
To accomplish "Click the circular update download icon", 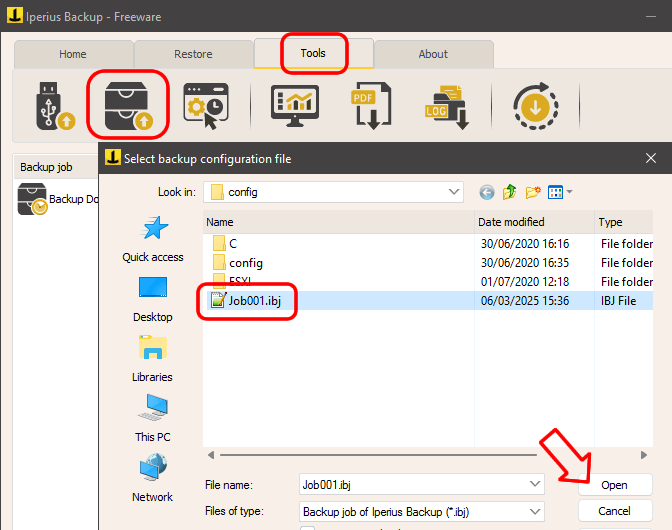I will (x=535, y=106).
